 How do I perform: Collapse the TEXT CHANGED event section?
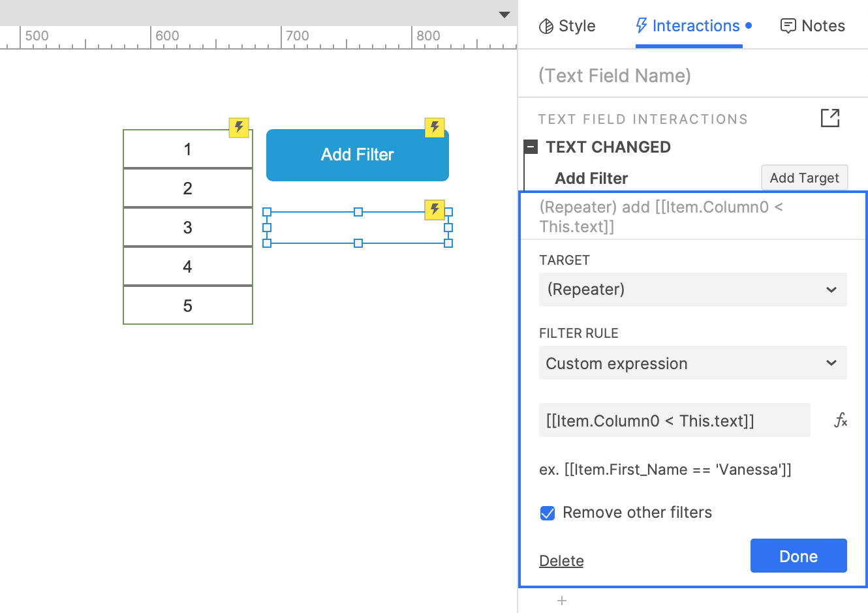coord(531,147)
